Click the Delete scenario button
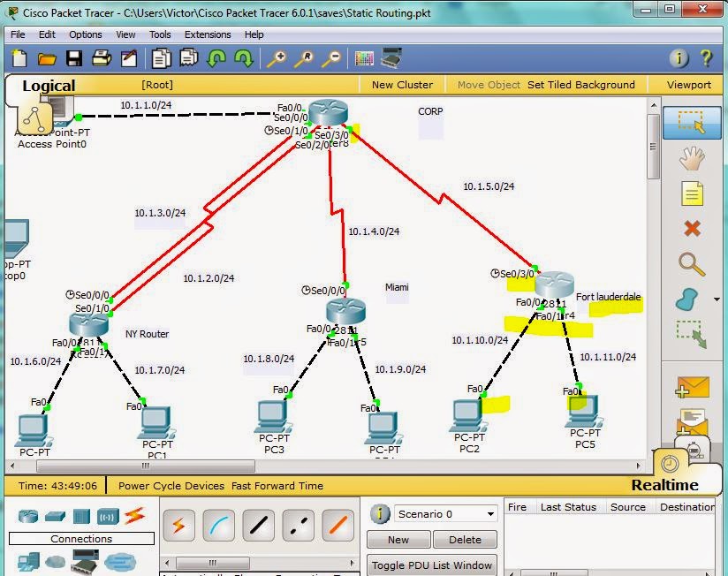 coord(465,540)
